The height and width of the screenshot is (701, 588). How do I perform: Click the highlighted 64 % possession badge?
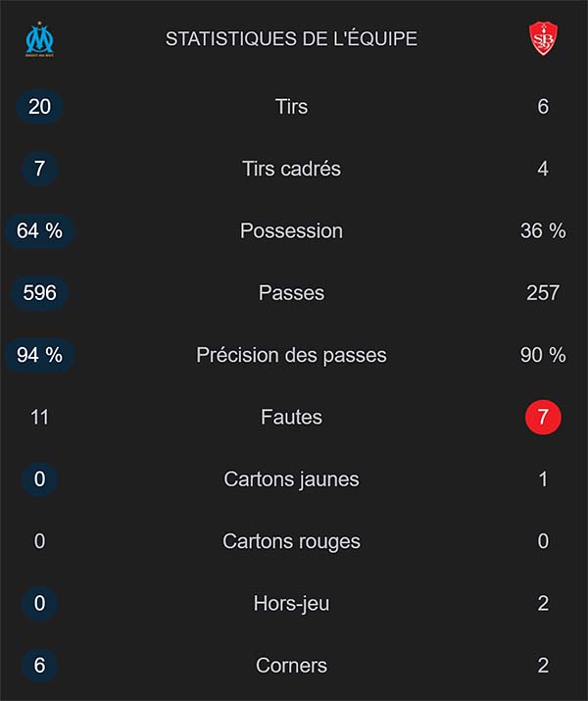pyautogui.click(x=40, y=230)
